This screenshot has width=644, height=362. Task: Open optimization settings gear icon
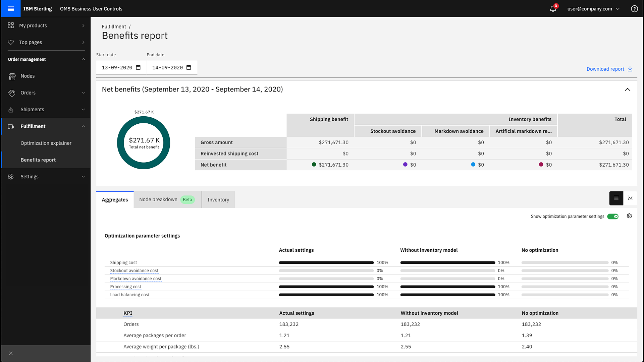point(629,216)
